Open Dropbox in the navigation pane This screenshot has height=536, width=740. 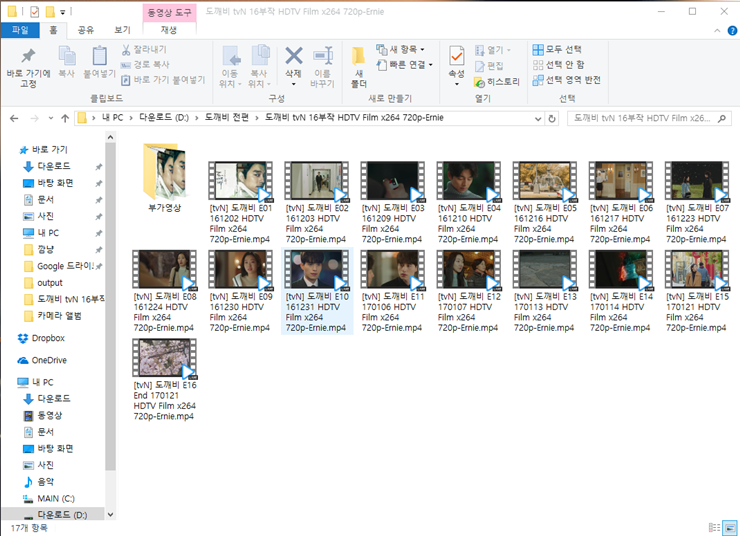click(49, 338)
